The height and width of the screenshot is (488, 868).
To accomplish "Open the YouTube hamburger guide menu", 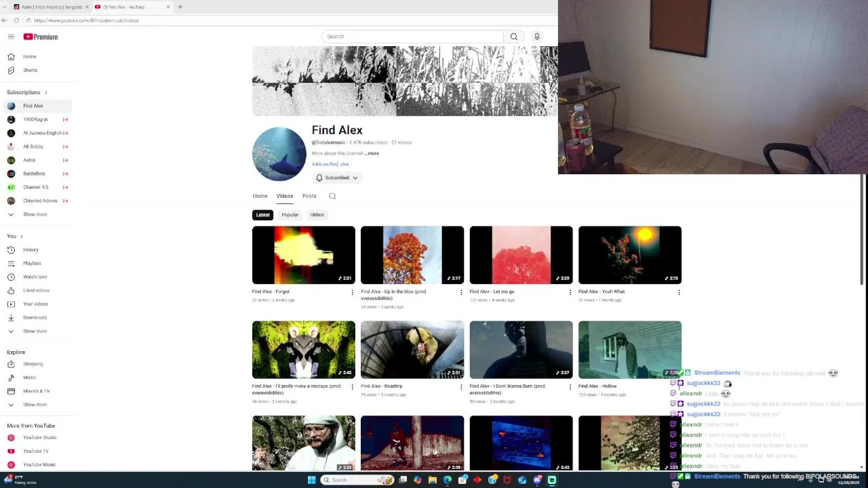I will pyautogui.click(x=11, y=37).
